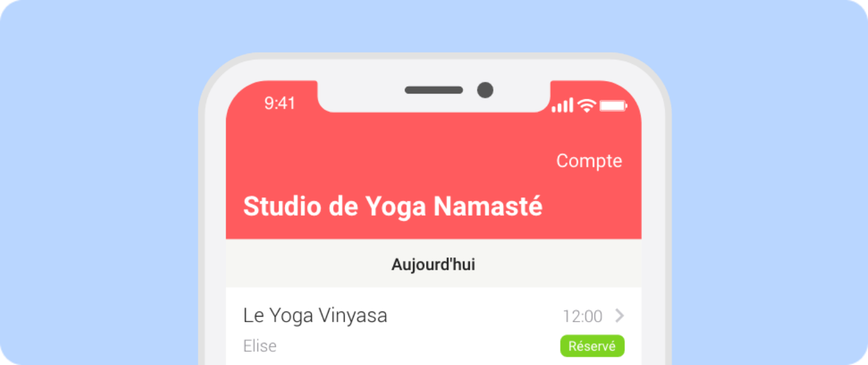Click the word Studio in header title

tap(282, 206)
